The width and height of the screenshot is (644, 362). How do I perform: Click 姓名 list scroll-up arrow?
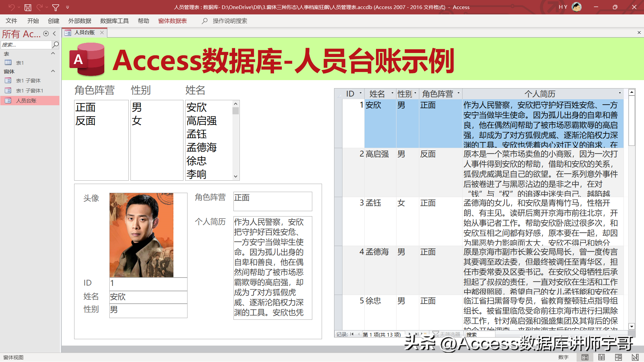pyautogui.click(x=236, y=104)
